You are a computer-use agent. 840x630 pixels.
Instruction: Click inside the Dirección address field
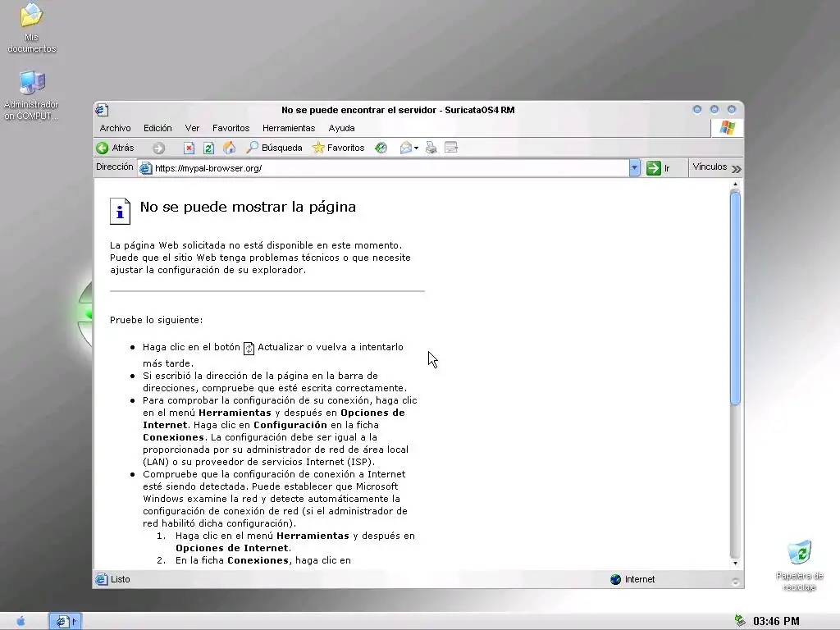click(x=384, y=168)
